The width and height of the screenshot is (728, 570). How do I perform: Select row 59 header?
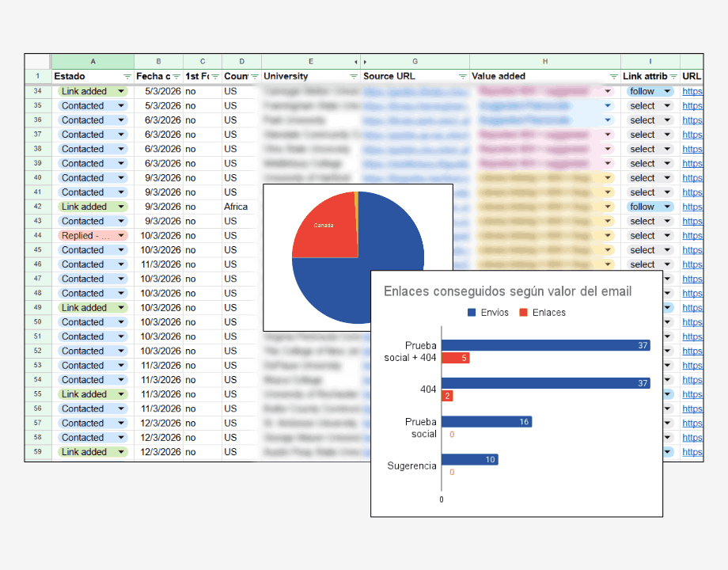[37, 452]
